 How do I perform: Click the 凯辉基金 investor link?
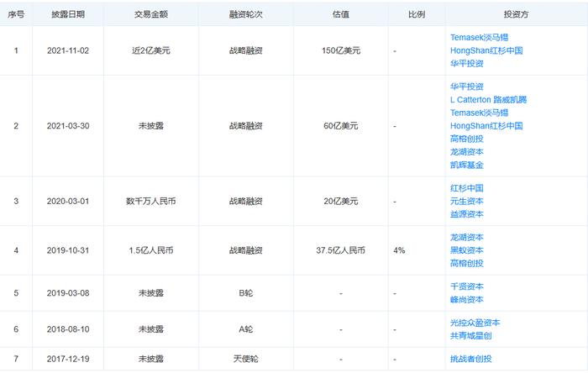coord(467,165)
